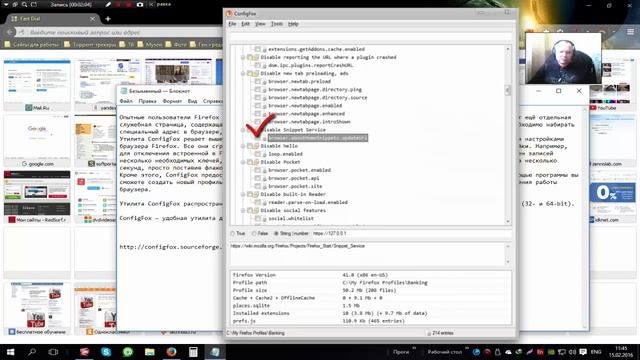Check browser.newtabpage.directory.ping checkbox
This screenshot has width=640, height=360.
click(x=258, y=89)
